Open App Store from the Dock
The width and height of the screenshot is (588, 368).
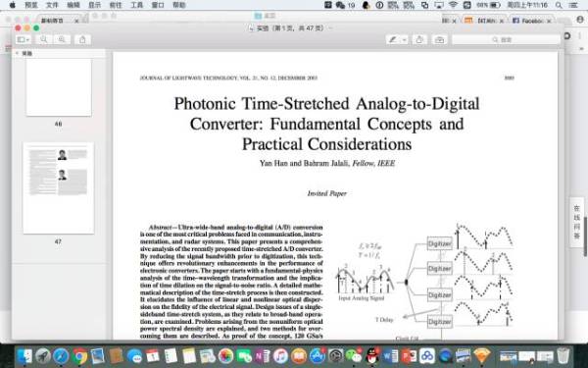[318, 355]
